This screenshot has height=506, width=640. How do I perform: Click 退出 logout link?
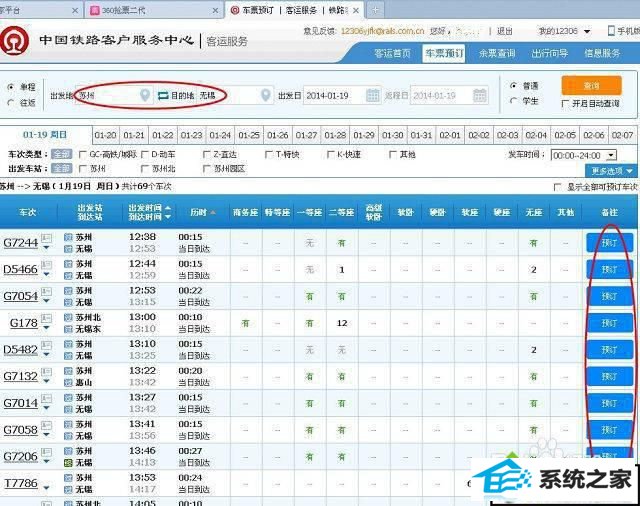point(504,31)
